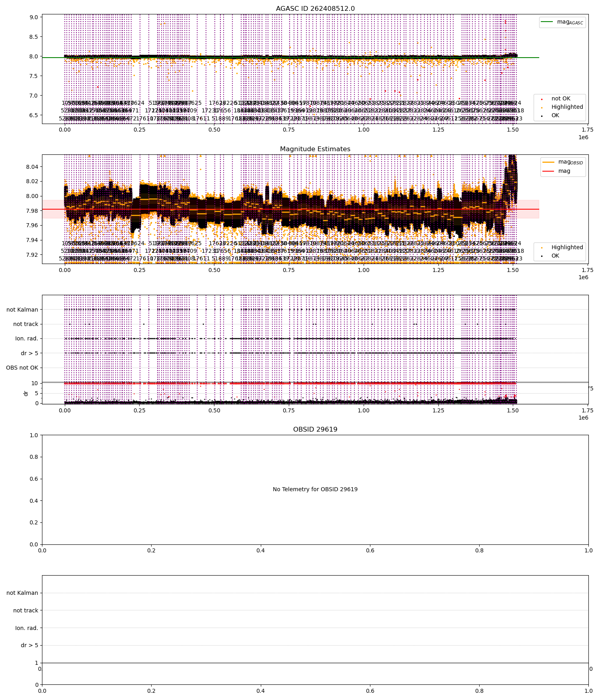
Task: Click 'not track' label in the bottom panel
Action: (26, 611)
